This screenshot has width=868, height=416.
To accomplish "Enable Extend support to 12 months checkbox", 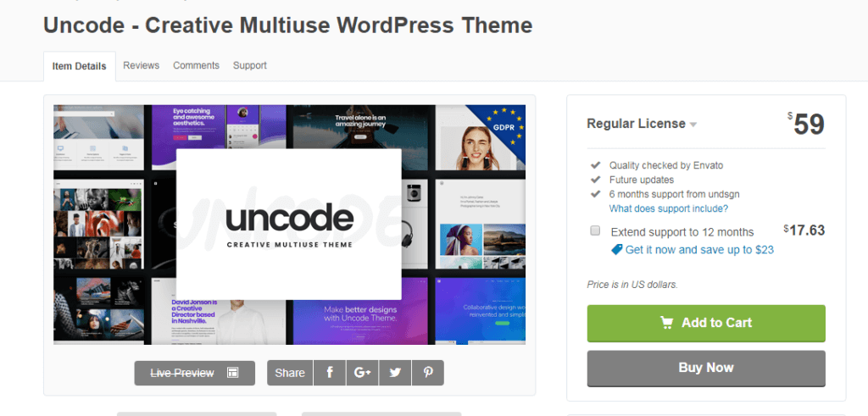I will coord(595,230).
